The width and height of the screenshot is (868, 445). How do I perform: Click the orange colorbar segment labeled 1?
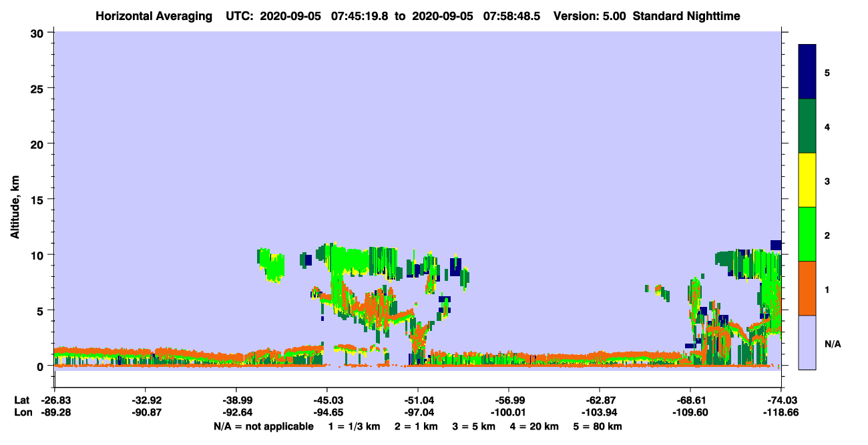click(x=807, y=288)
